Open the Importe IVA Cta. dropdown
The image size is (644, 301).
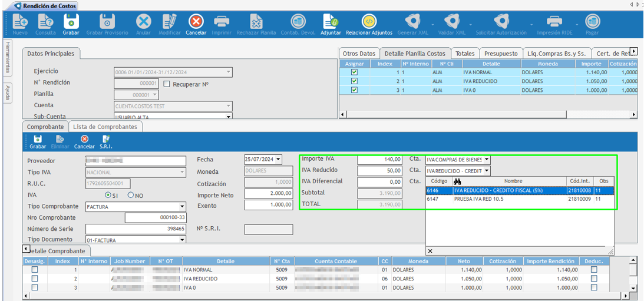pyautogui.click(x=487, y=159)
